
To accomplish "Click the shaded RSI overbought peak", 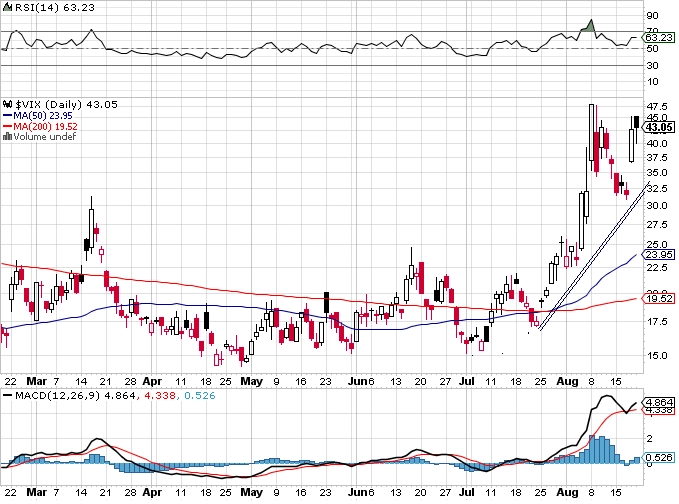I will pos(589,26).
